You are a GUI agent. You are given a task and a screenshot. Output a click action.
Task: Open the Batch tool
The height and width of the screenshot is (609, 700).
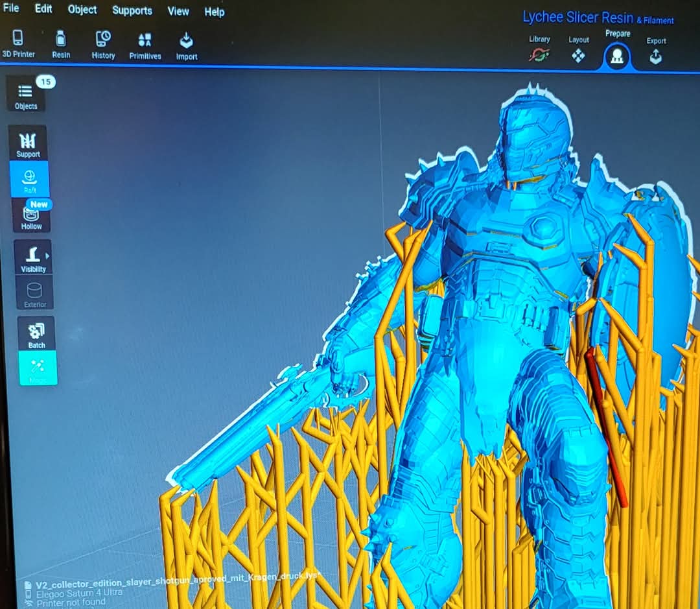tap(36, 333)
